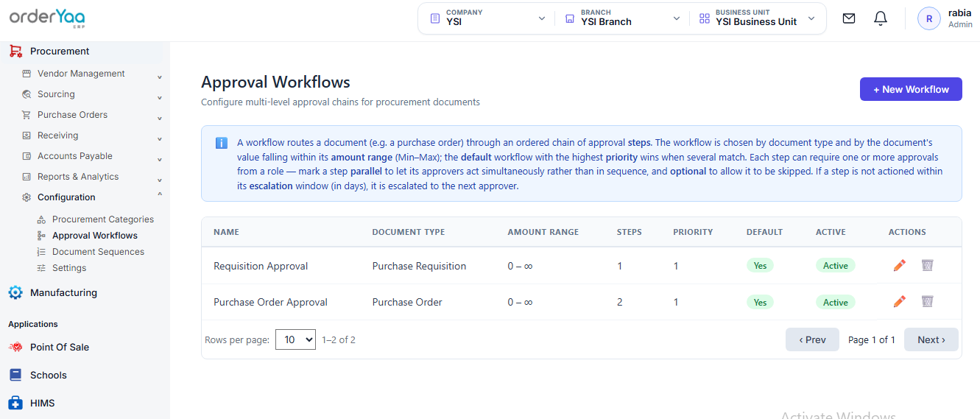Click the Prev page button
The image size is (980, 419).
[812, 339]
